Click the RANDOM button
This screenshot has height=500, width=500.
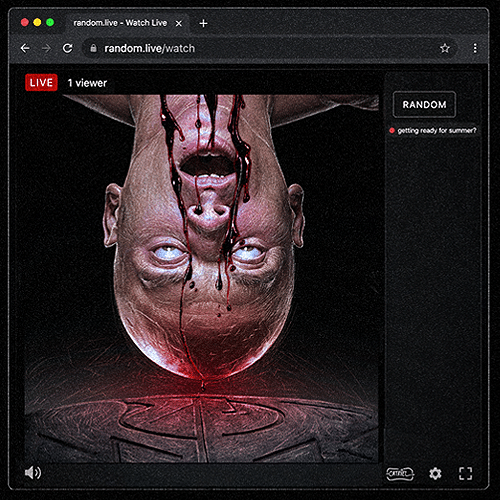[x=424, y=104]
